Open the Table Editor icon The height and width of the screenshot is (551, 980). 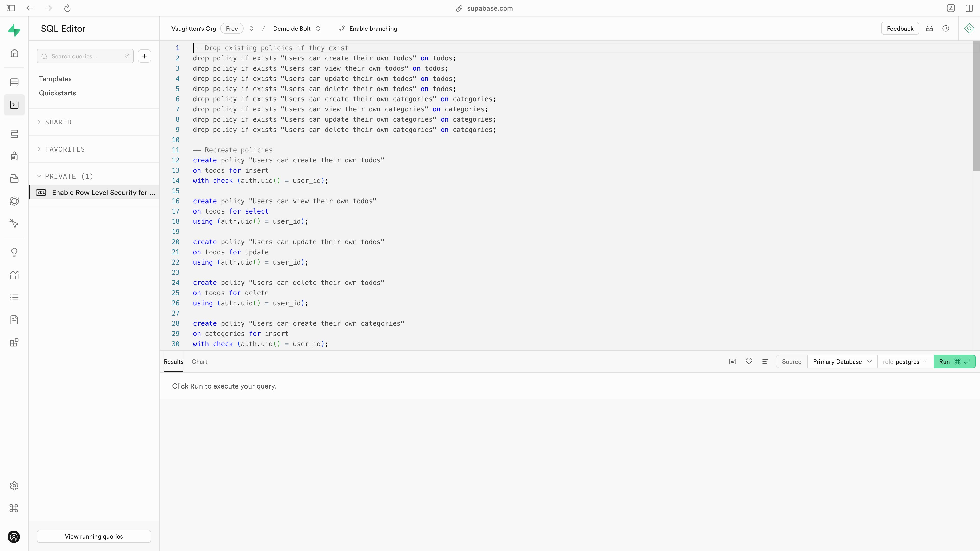[x=14, y=82]
